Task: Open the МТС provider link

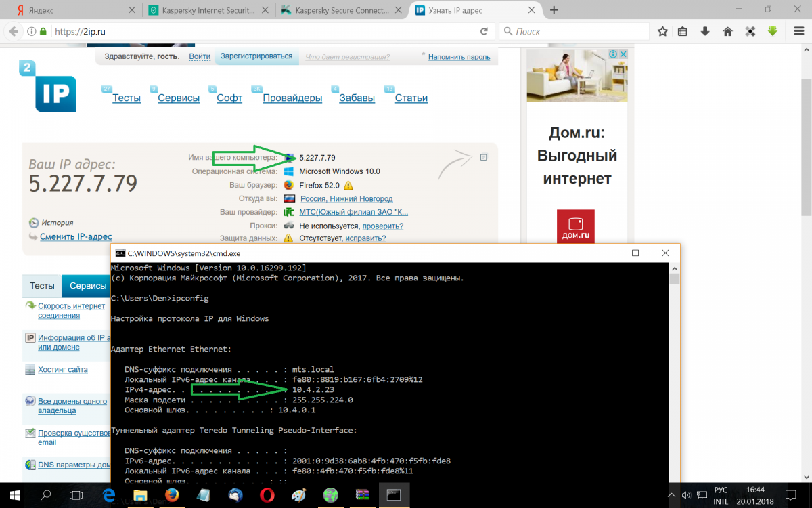Action: (353, 212)
